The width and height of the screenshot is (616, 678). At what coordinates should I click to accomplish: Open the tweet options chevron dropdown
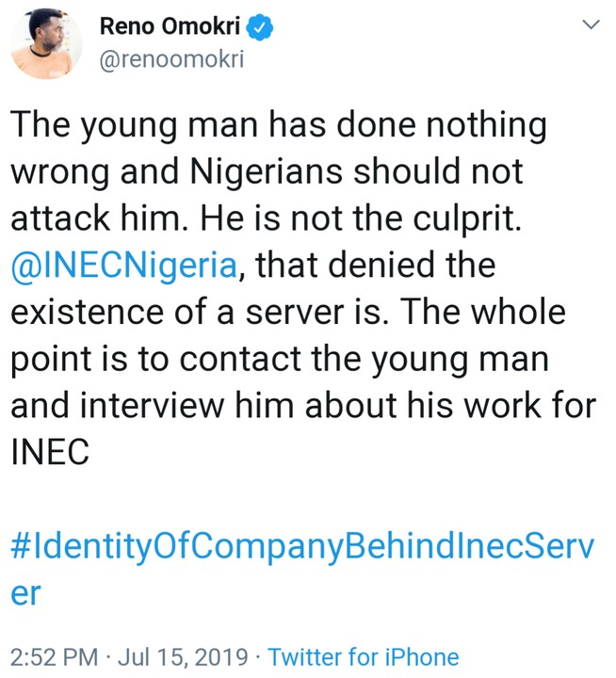[x=590, y=26]
